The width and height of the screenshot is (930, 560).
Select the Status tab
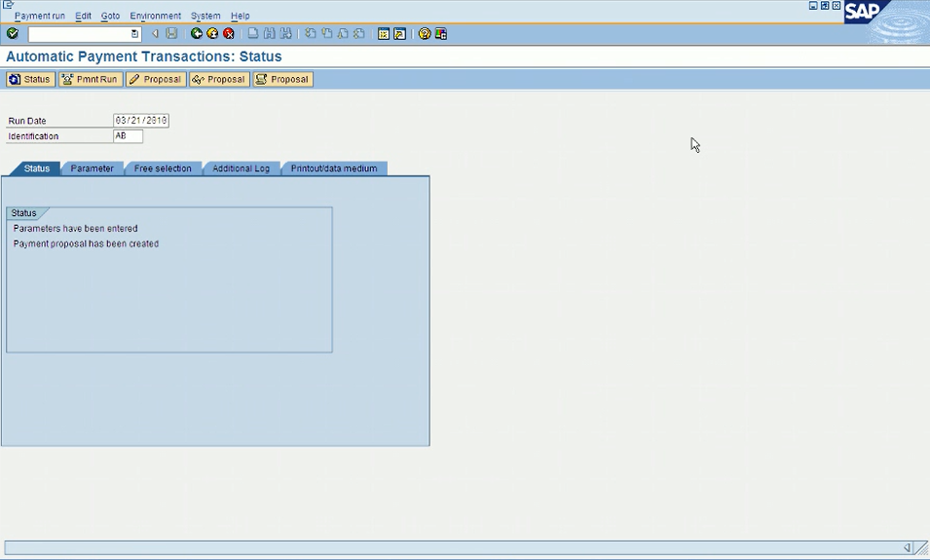36,168
